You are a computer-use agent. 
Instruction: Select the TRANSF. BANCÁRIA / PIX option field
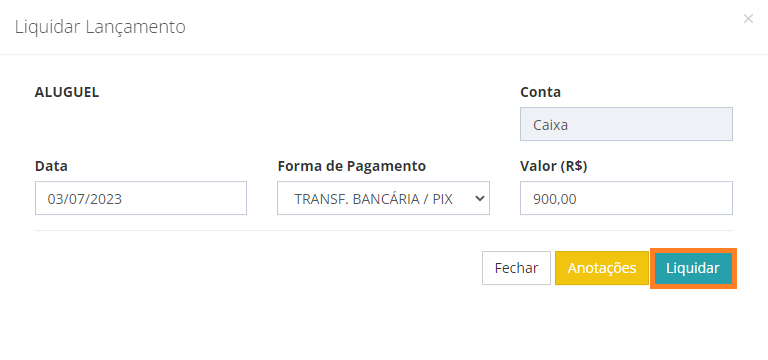383,198
